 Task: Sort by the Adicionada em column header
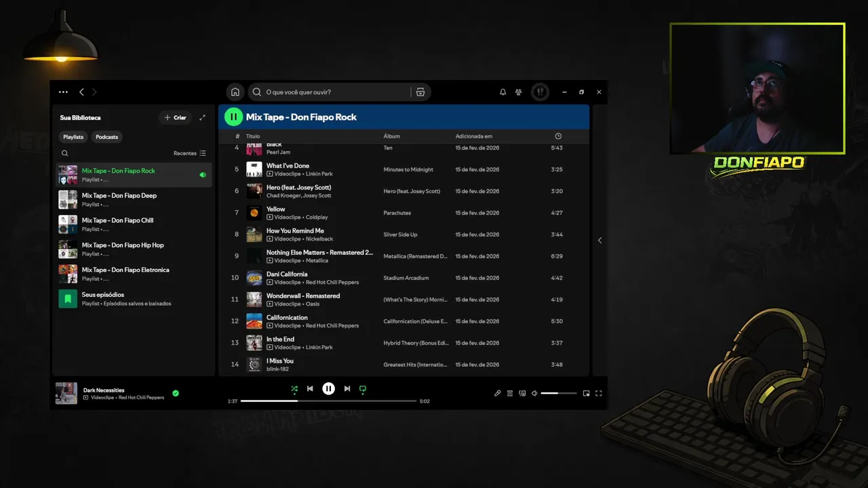point(474,136)
